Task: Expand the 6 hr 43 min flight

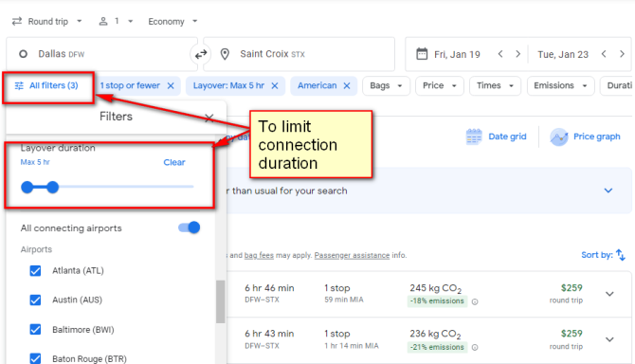Action: tap(609, 339)
